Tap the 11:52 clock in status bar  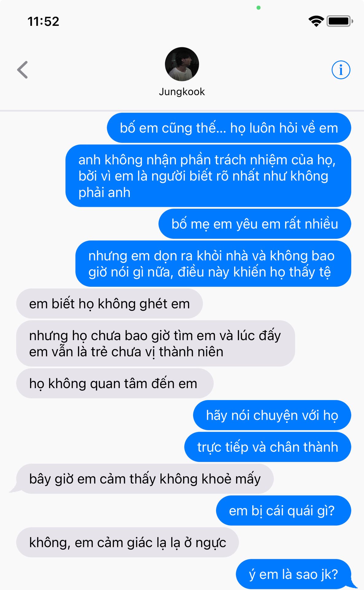43,22
